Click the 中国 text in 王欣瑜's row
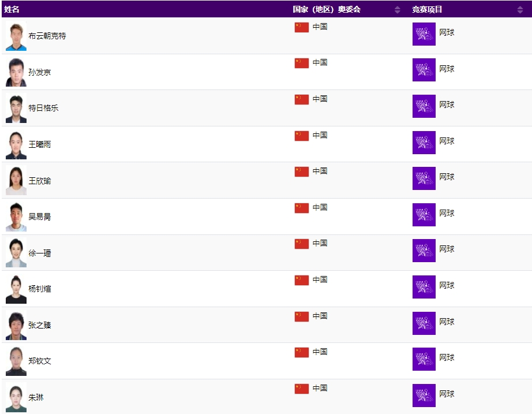Screen dimensions: 532x414 [320, 171]
